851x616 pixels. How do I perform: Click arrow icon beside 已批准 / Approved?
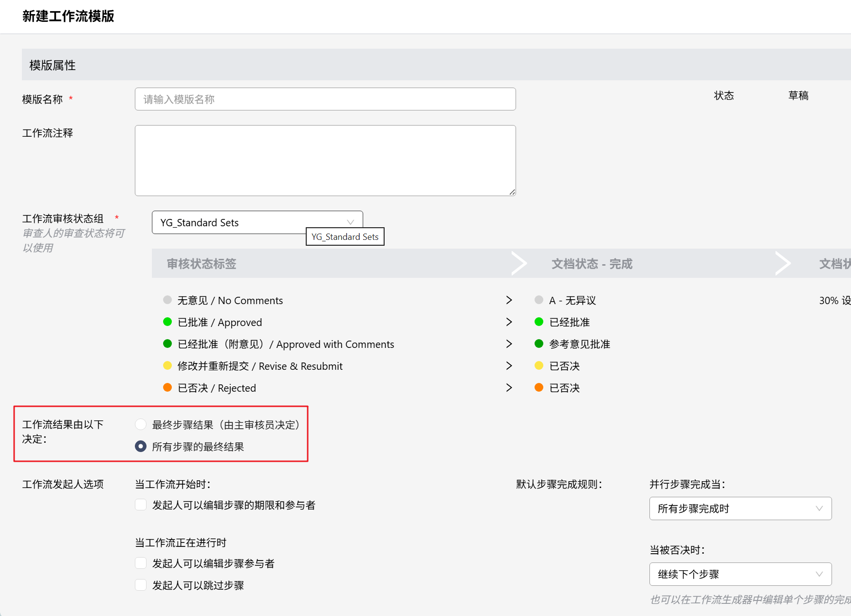(509, 322)
